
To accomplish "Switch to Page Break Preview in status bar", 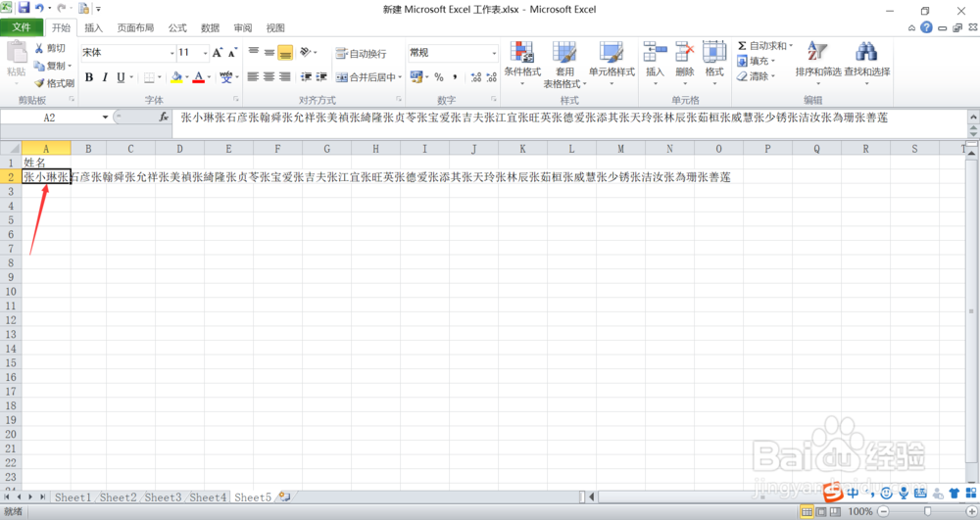I will pyautogui.click(x=835, y=512).
